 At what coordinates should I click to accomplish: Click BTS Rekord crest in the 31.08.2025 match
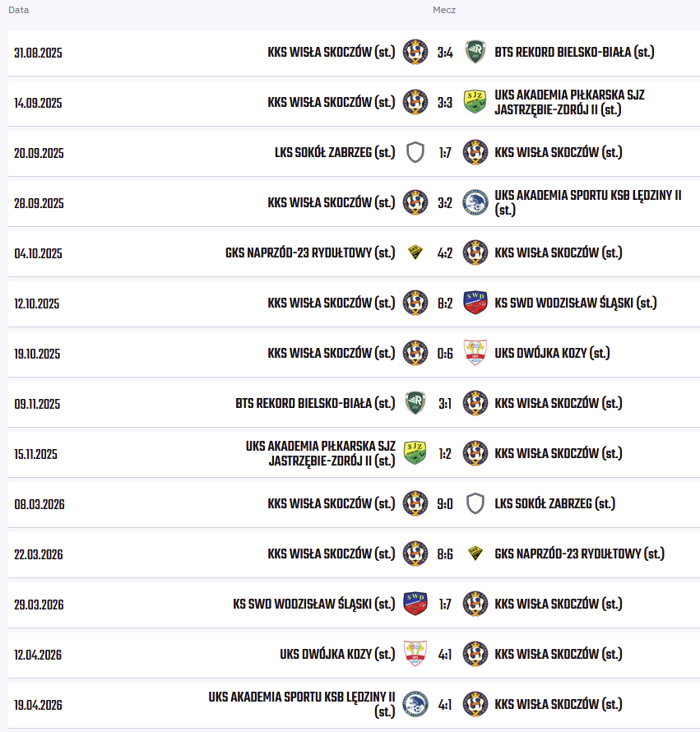click(475, 53)
